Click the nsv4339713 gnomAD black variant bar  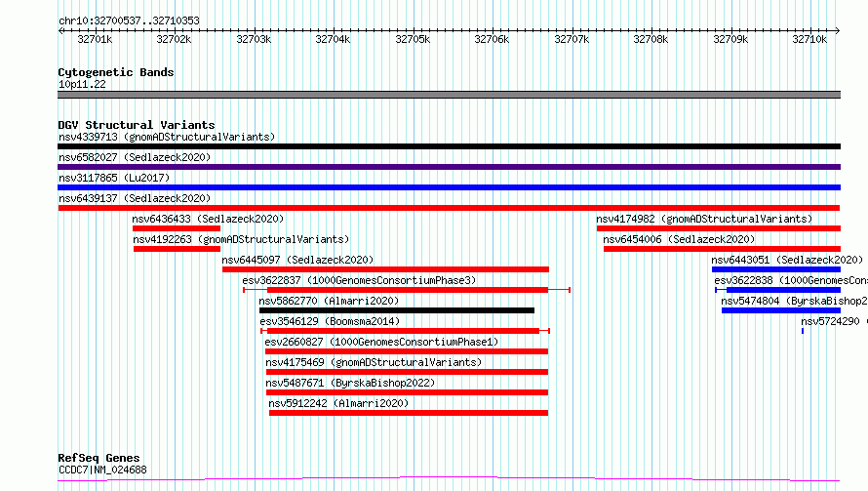449,146
